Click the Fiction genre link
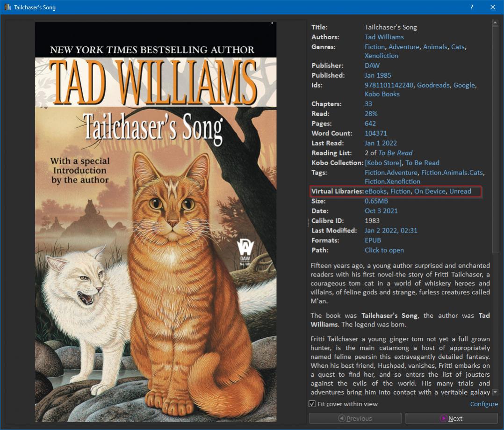Viewport: 504px width, 430px height. (x=374, y=47)
